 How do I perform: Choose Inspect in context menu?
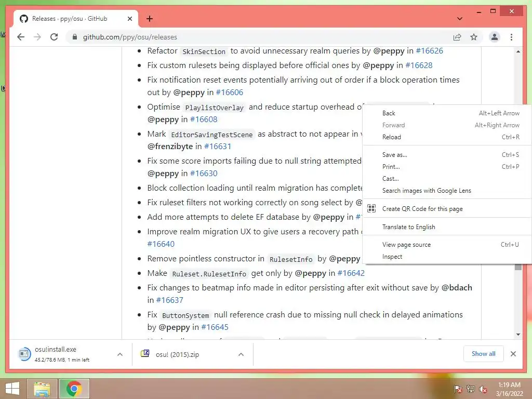447,257
